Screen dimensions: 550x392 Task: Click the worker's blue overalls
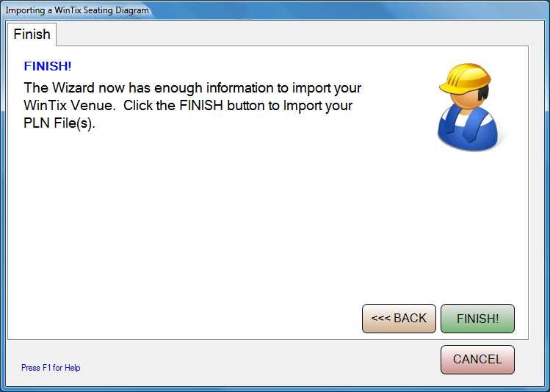[468, 128]
